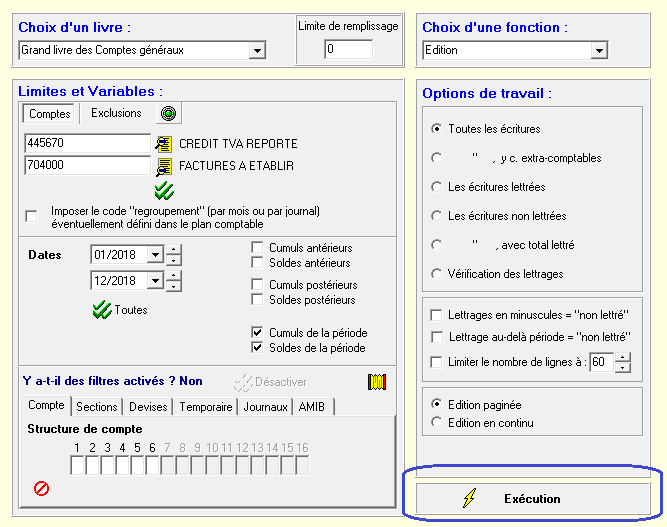Click the yellow filter icon in filters row

pyautogui.click(x=377, y=381)
